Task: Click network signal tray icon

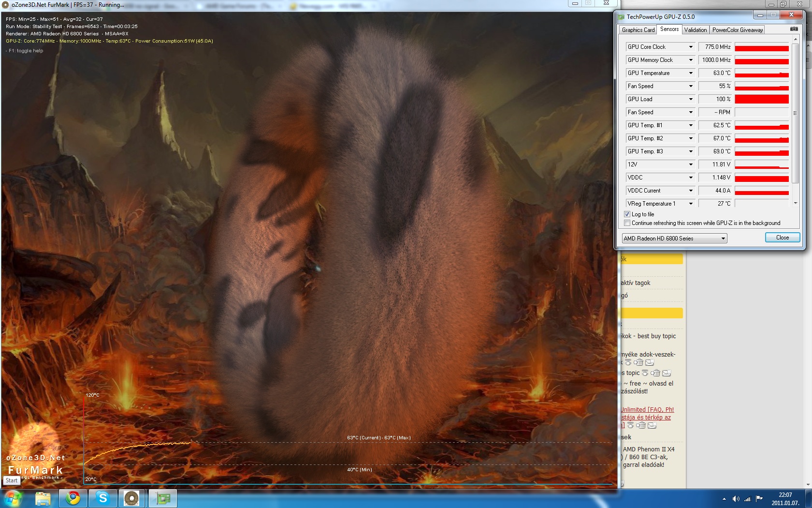Action: [x=747, y=499]
